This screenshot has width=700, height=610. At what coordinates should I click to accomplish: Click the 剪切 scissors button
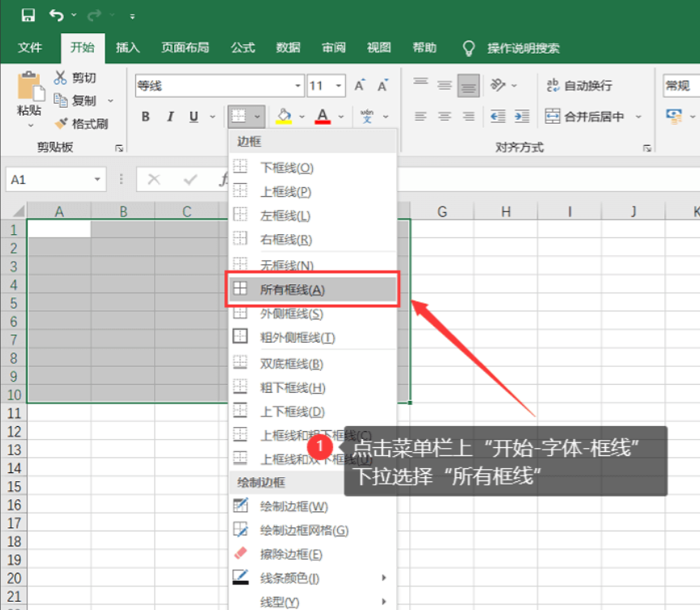click(x=75, y=78)
